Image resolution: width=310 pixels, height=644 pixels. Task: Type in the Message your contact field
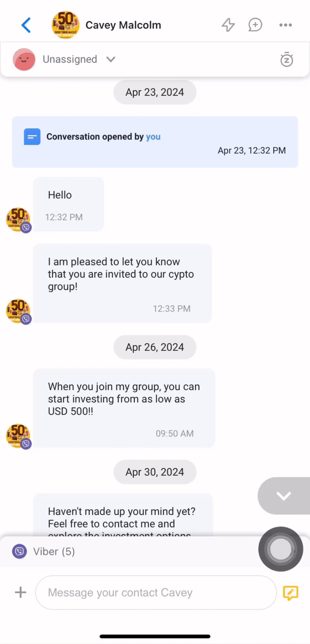[x=156, y=592]
